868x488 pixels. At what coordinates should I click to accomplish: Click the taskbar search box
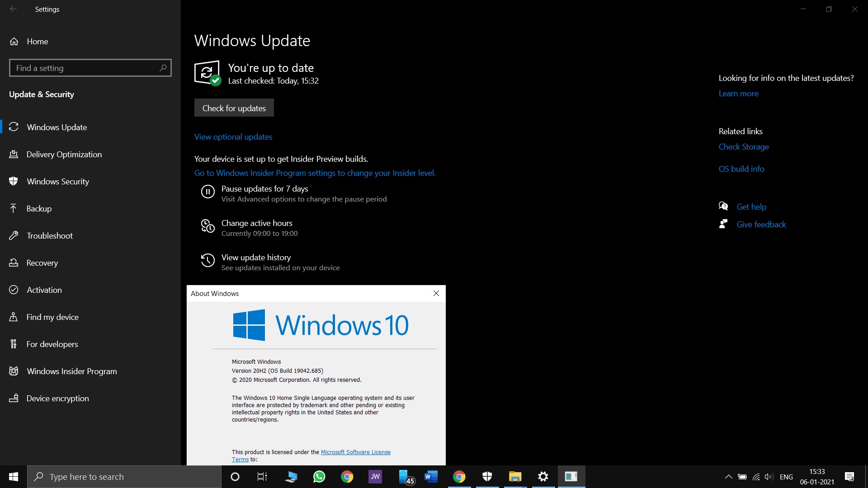coord(124,477)
